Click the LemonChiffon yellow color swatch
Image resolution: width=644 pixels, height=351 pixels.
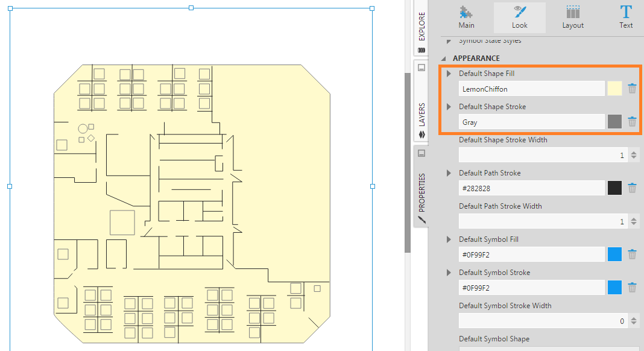click(614, 88)
